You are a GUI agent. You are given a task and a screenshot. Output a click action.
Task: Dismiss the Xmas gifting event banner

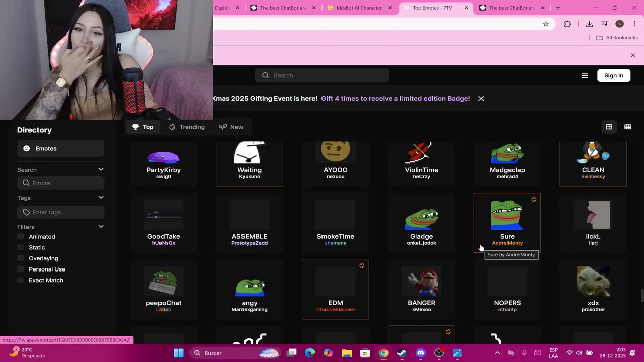click(481, 99)
